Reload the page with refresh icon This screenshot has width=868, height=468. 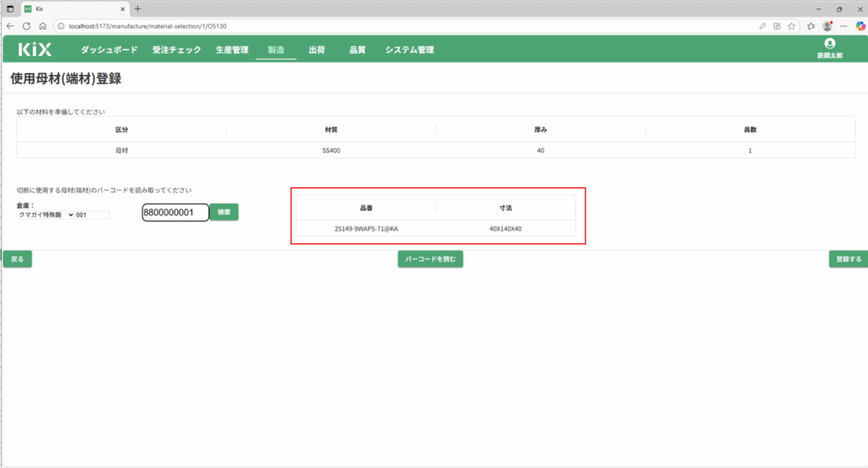[x=26, y=26]
